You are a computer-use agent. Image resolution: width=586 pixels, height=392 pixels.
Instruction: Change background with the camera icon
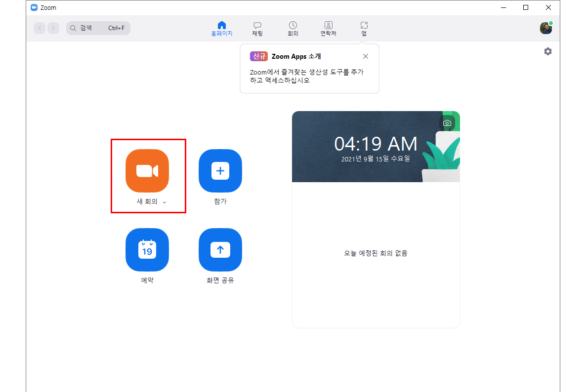(x=447, y=123)
